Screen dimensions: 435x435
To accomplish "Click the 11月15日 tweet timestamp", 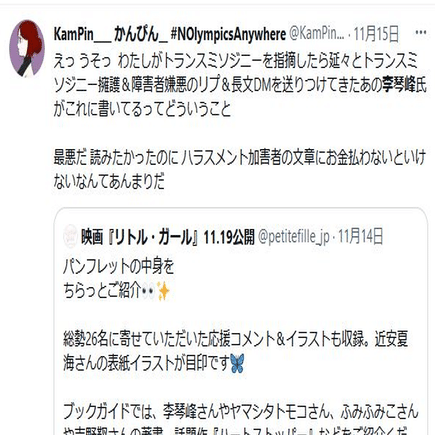I will (x=376, y=34).
